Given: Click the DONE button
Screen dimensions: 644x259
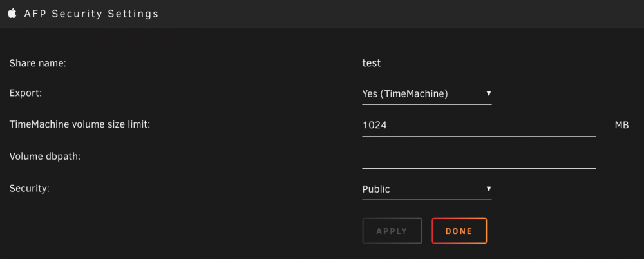Looking at the screenshot, I should pyautogui.click(x=459, y=231).
